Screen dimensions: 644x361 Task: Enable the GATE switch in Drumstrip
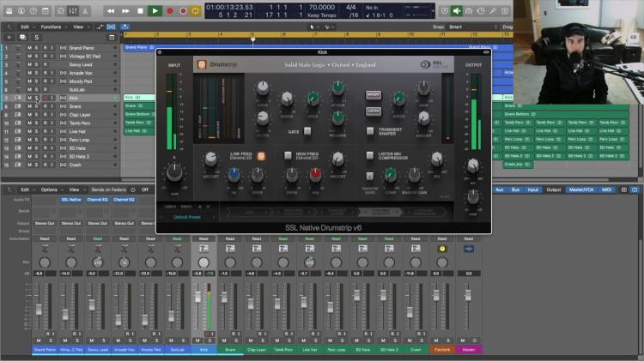307,131
